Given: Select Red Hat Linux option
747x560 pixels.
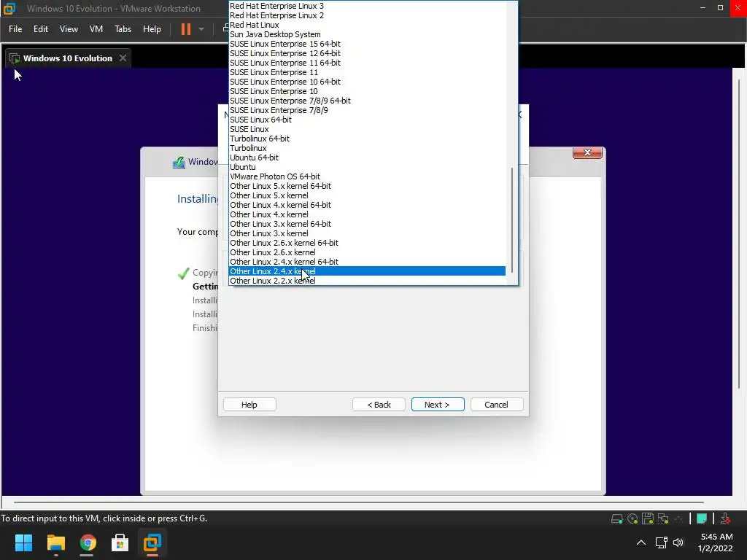Looking at the screenshot, I should coord(368,25).
